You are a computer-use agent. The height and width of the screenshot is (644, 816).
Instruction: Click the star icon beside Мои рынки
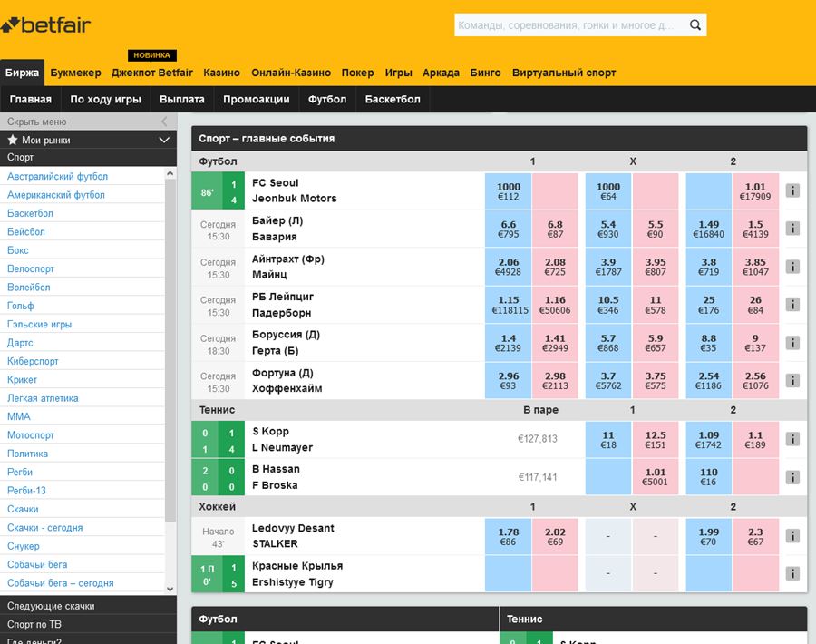pos(13,140)
